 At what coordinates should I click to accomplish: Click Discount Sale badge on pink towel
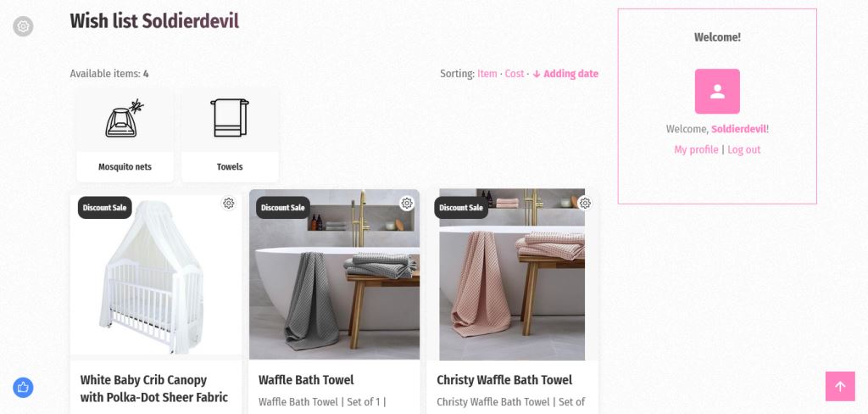[x=461, y=208]
